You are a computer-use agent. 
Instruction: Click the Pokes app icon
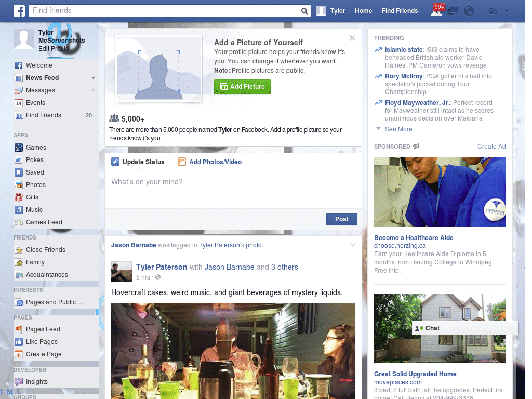[19, 160]
